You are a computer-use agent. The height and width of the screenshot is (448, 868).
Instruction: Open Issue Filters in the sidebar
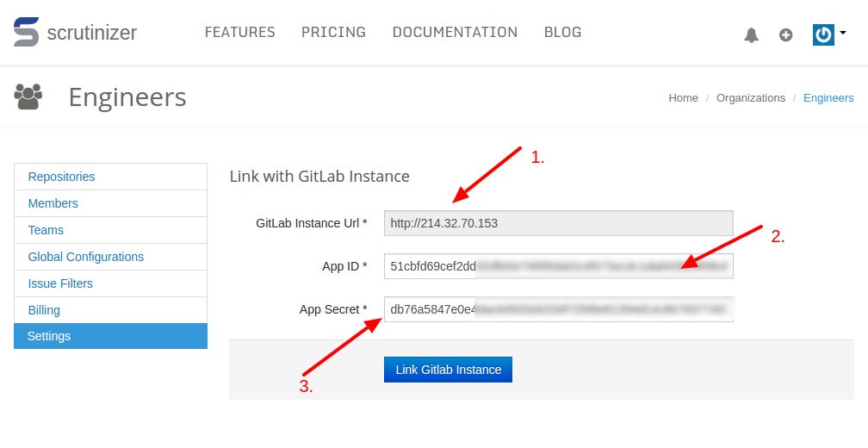[x=111, y=283]
